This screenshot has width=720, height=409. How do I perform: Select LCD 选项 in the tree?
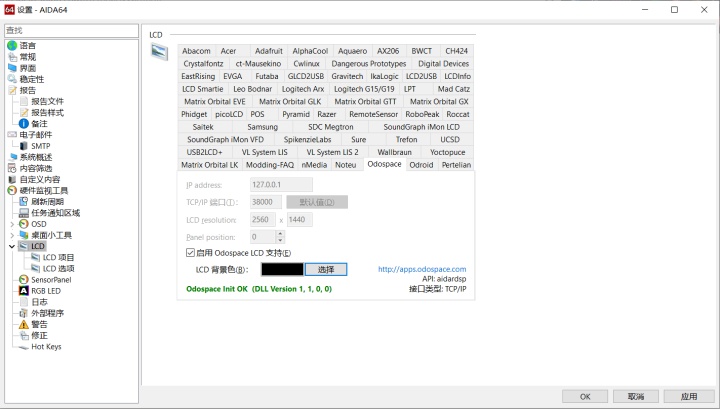(x=58, y=269)
